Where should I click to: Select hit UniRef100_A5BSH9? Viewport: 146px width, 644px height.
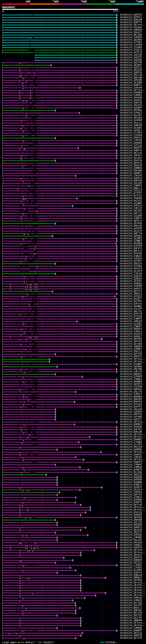(x=131, y=30)
